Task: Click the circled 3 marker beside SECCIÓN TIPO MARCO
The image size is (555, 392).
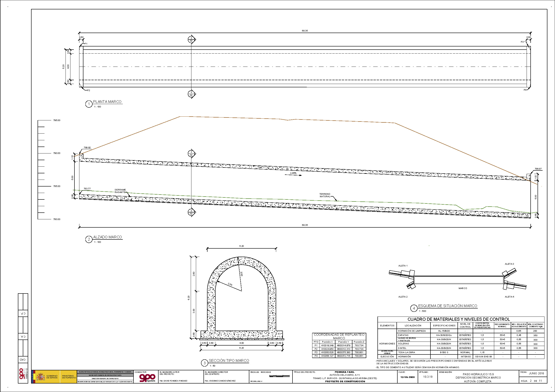Action: coord(205,363)
